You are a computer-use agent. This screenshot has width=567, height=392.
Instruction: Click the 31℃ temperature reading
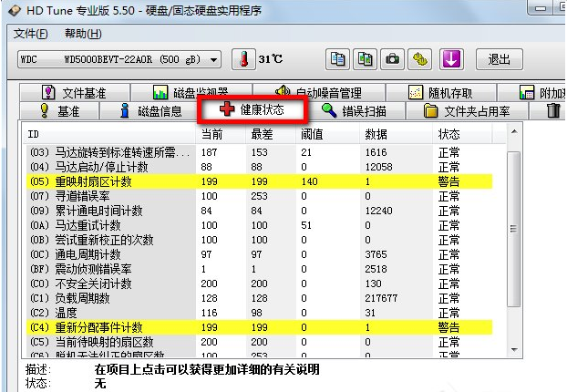271,59
